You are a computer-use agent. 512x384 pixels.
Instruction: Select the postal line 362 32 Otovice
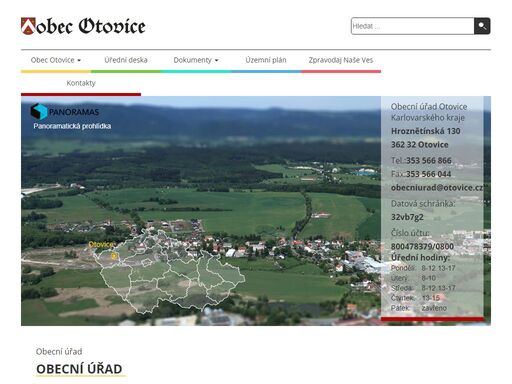(x=419, y=145)
